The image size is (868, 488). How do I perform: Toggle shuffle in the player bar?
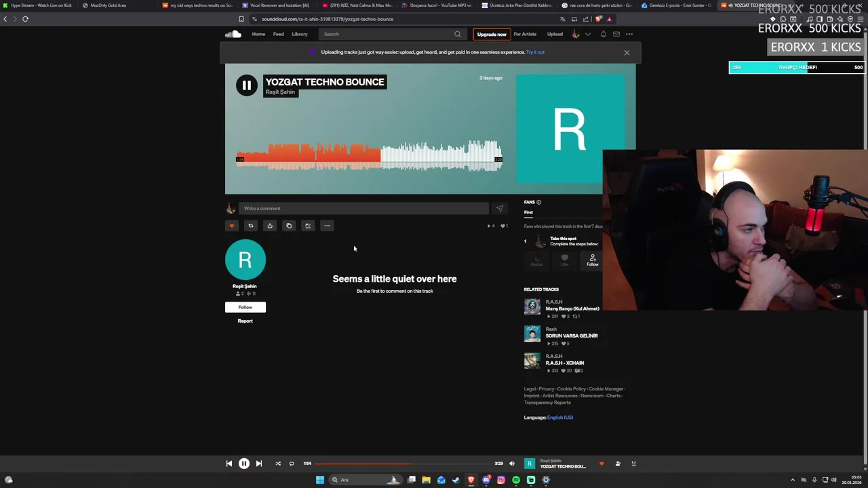point(278,464)
